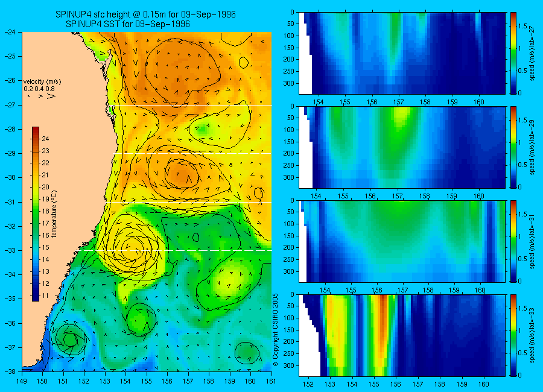Image resolution: width=543 pixels, height=392 pixels.
Task: Click the velocity scale values '0.2 0.4 0.8'
Action: pyautogui.click(x=39, y=89)
